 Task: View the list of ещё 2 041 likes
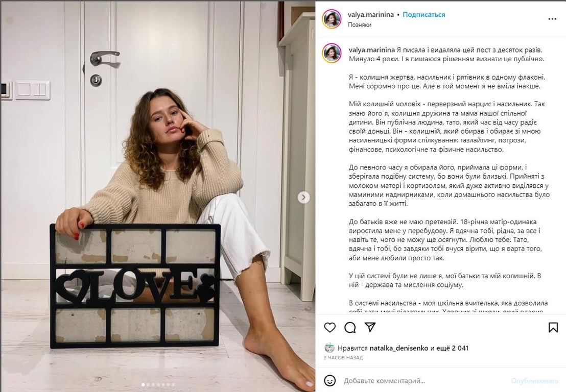point(452,349)
